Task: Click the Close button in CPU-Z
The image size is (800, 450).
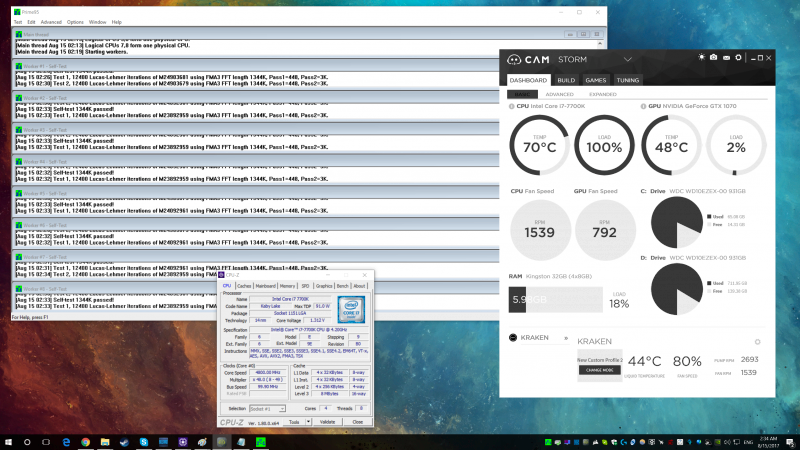Action: (x=358, y=422)
